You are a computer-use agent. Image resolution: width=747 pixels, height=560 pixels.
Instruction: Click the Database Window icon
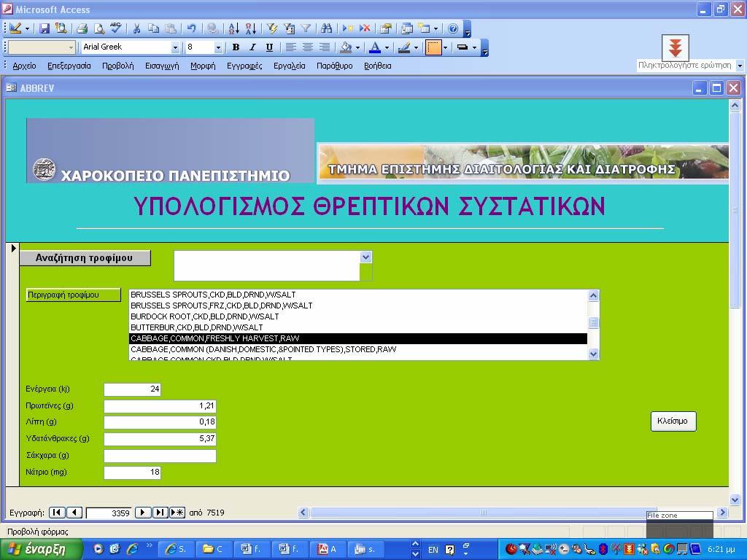pos(407,29)
